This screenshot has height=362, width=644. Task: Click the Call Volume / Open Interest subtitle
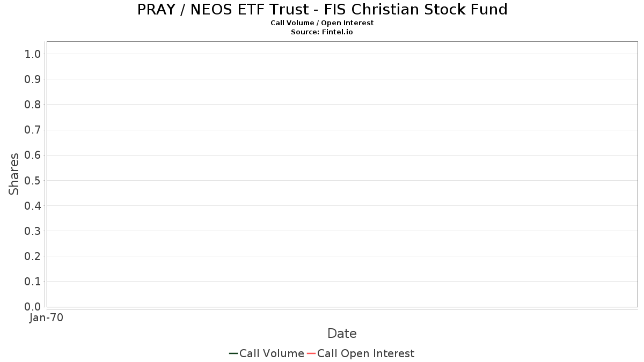(x=322, y=23)
